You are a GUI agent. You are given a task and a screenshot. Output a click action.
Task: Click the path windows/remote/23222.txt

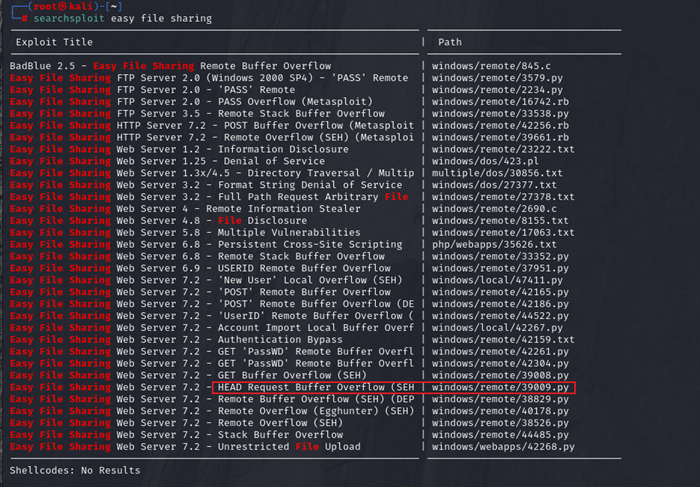point(503,150)
